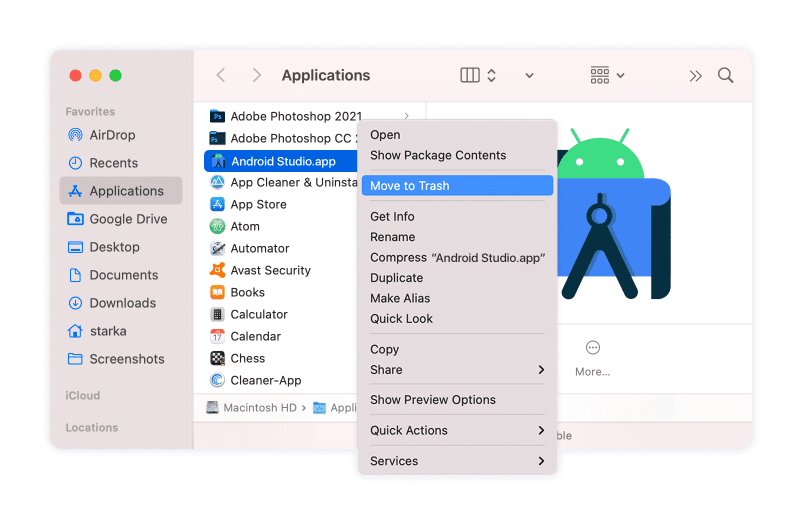Open the column view switcher
The image size is (802, 525).
tap(479, 76)
